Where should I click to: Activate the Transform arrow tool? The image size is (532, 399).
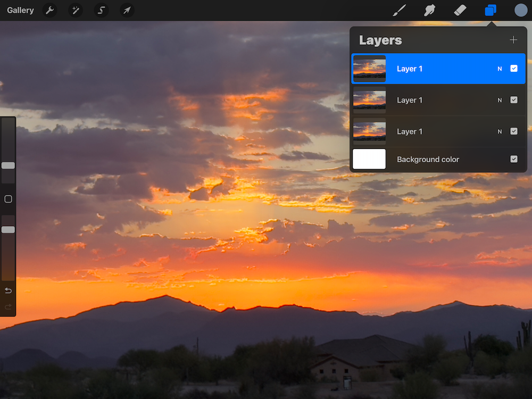[x=127, y=10]
